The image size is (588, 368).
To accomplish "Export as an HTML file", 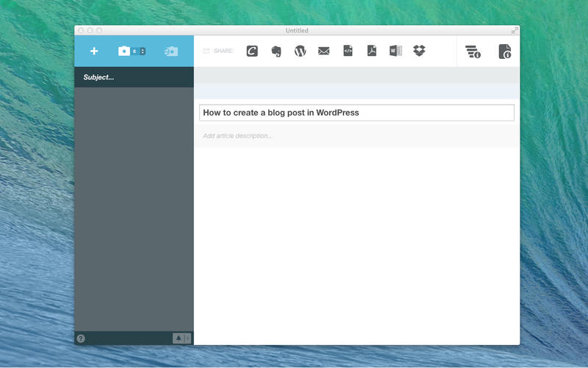I will coord(348,50).
